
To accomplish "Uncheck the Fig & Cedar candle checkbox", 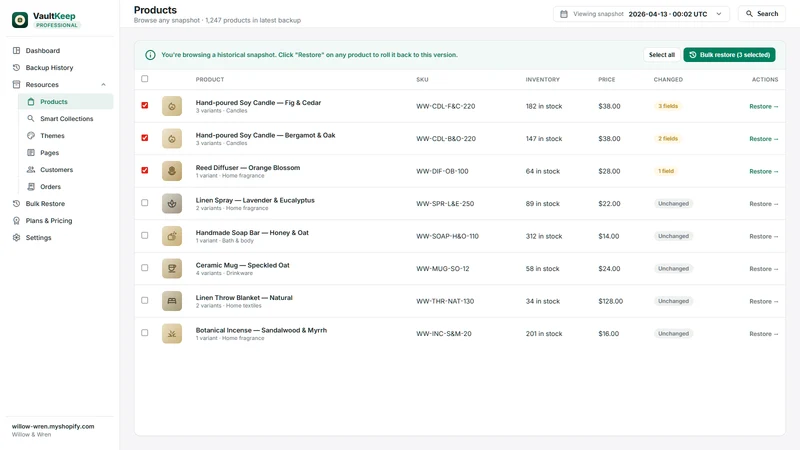I will 145,106.
